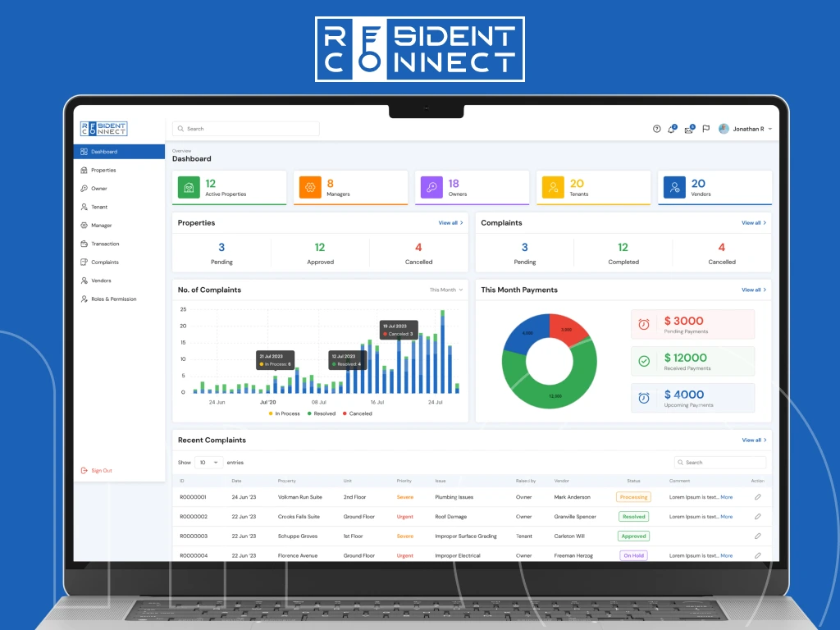Click the flag icon in header

(x=705, y=129)
